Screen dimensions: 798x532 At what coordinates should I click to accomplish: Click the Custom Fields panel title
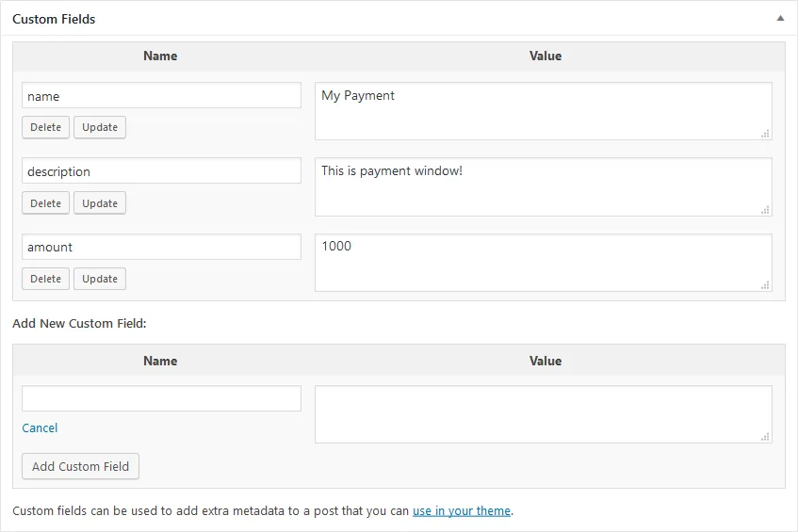pyautogui.click(x=54, y=19)
